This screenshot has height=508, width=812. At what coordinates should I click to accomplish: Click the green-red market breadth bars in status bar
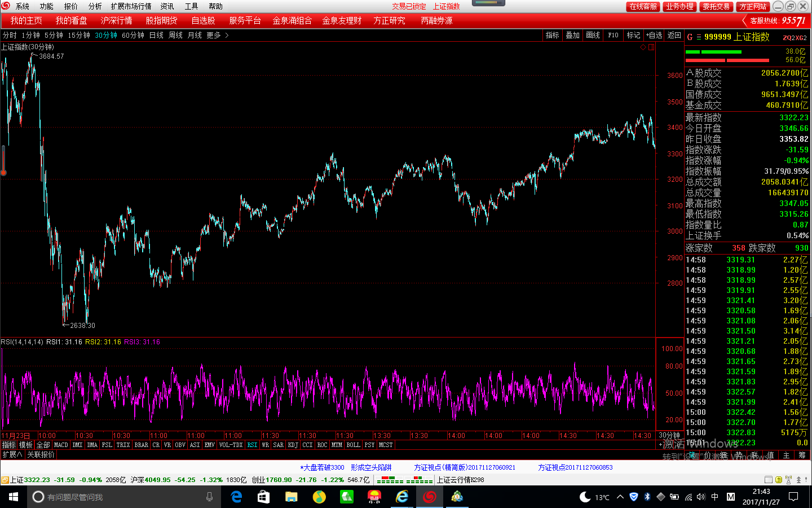tap(404, 480)
